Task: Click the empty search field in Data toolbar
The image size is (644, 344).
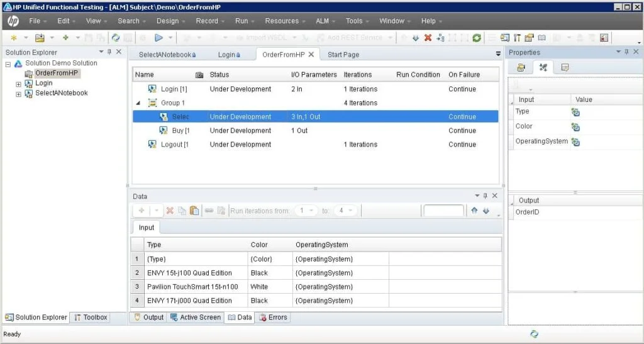Action: (443, 211)
